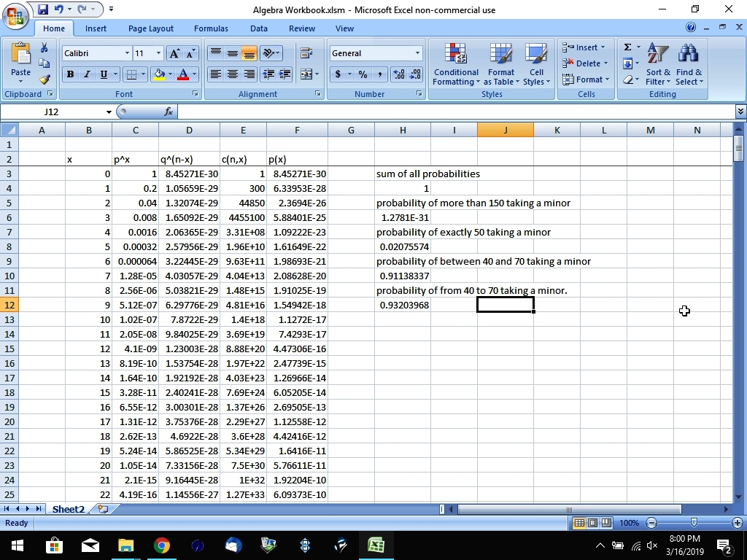
Task: Toggle Italic formatting
Action: tap(87, 74)
